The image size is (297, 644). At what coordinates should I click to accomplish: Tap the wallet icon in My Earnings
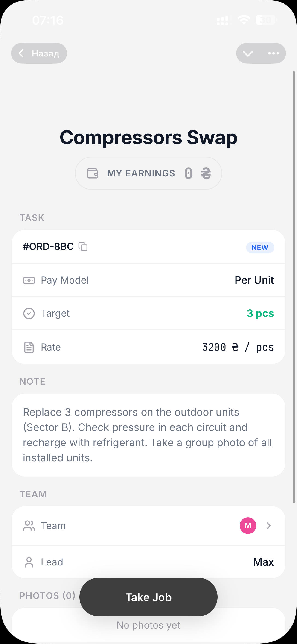coord(93,173)
